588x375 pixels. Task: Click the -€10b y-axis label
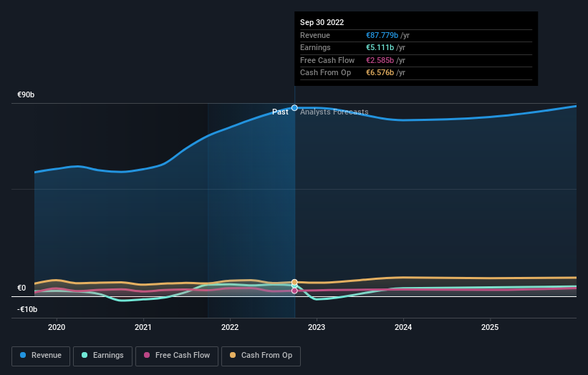pyautogui.click(x=27, y=309)
